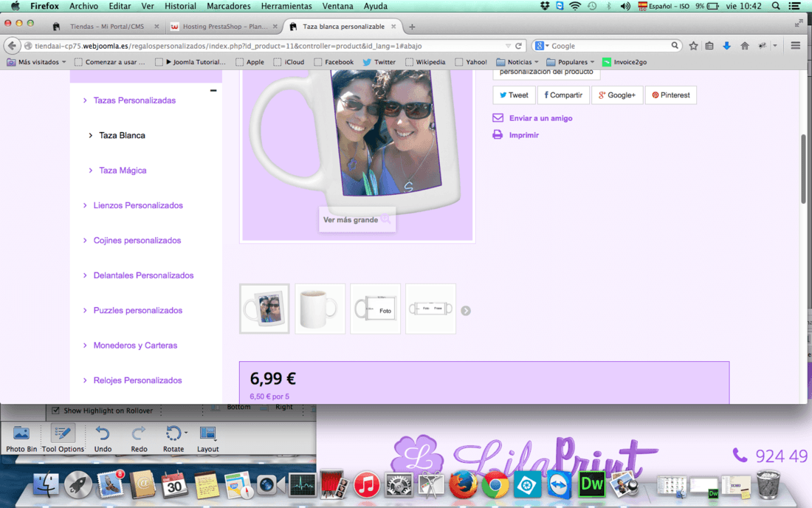Screen dimensions: 812x508
Task: Open Downloads with the blue arrow icon
Action: [x=726, y=46]
